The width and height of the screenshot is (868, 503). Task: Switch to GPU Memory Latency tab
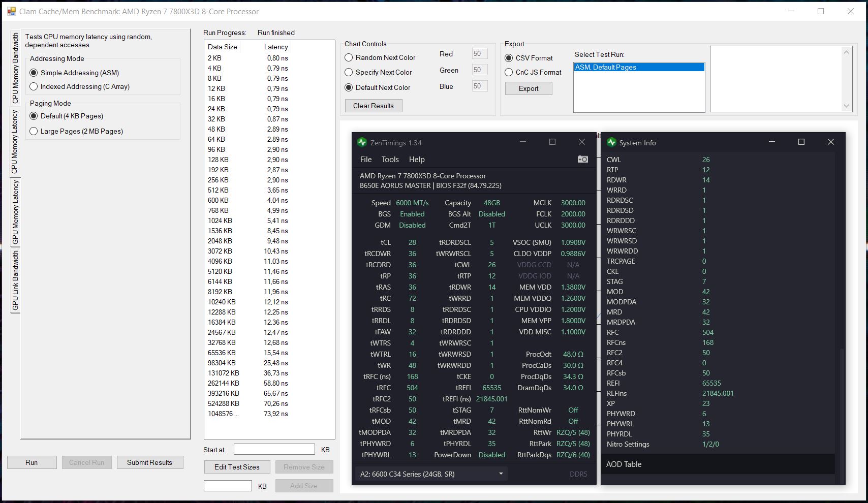click(x=15, y=212)
